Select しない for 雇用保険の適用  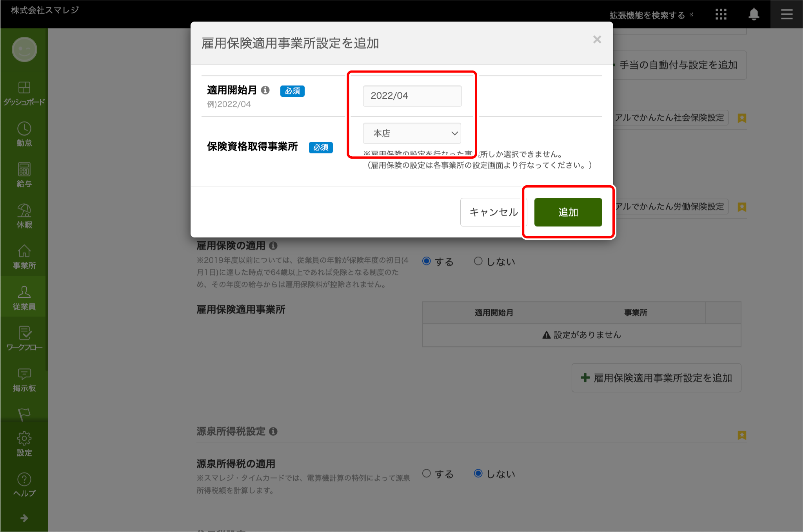[x=478, y=261]
